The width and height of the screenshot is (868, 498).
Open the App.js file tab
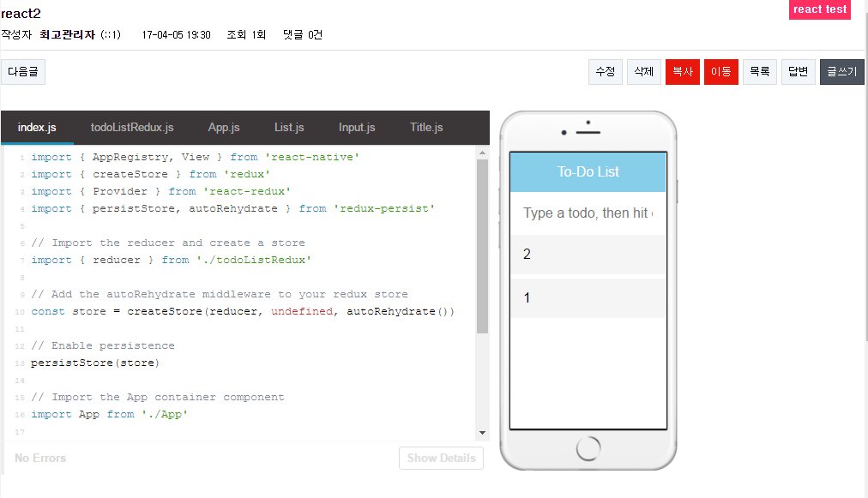tap(224, 128)
